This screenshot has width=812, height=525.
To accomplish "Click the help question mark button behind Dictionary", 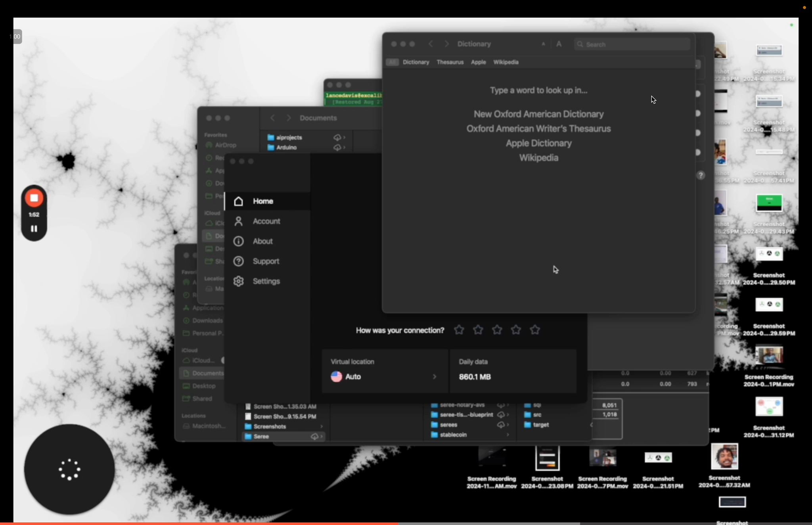I will point(701,175).
